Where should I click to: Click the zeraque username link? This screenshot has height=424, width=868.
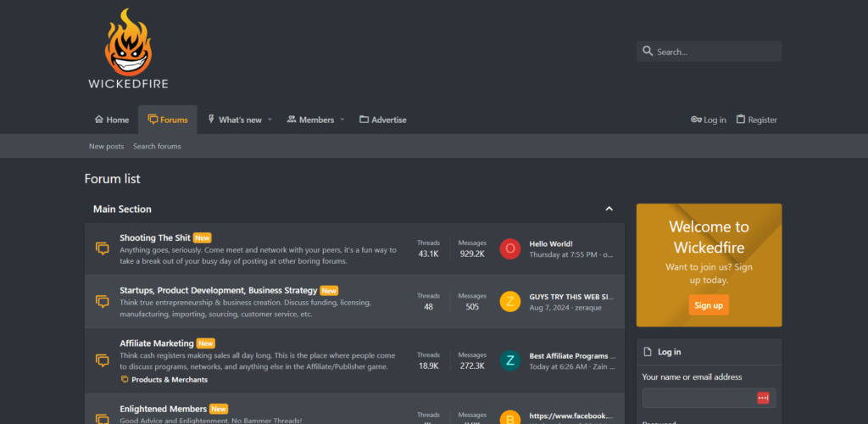pos(587,307)
